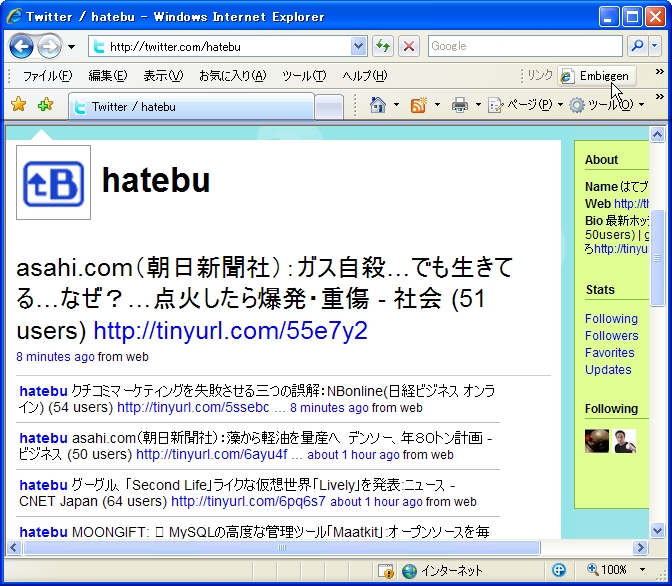Image resolution: width=672 pixels, height=586 pixels.
Task: Click the hatebu profile avatar image
Action: (x=53, y=183)
